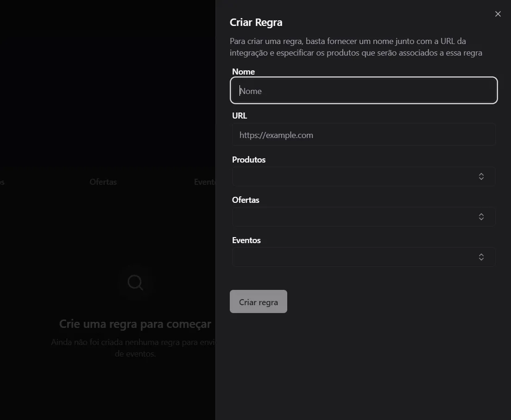Open the Ofertas dropdown
Viewport: 511px width, 420px height.
(x=364, y=217)
